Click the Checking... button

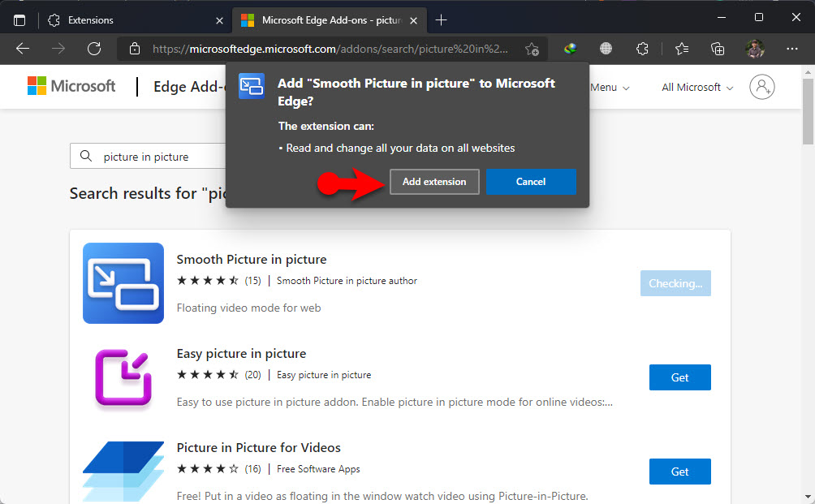pyautogui.click(x=675, y=283)
